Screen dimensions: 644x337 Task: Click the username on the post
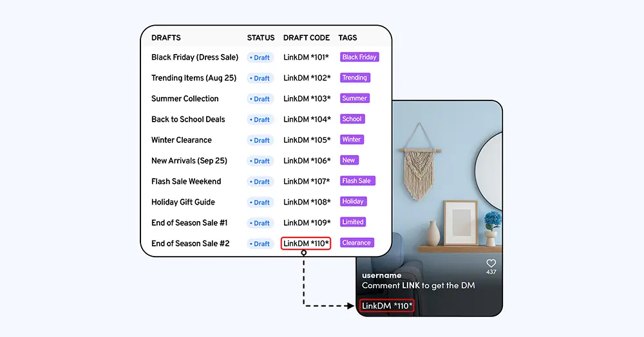pyautogui.click(x=381, y=275)
